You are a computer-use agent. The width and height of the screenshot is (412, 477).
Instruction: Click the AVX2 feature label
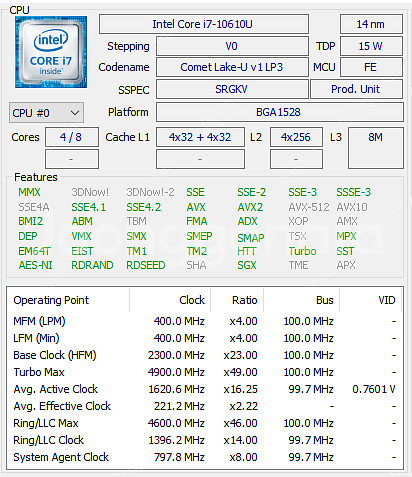pos(250,207)
